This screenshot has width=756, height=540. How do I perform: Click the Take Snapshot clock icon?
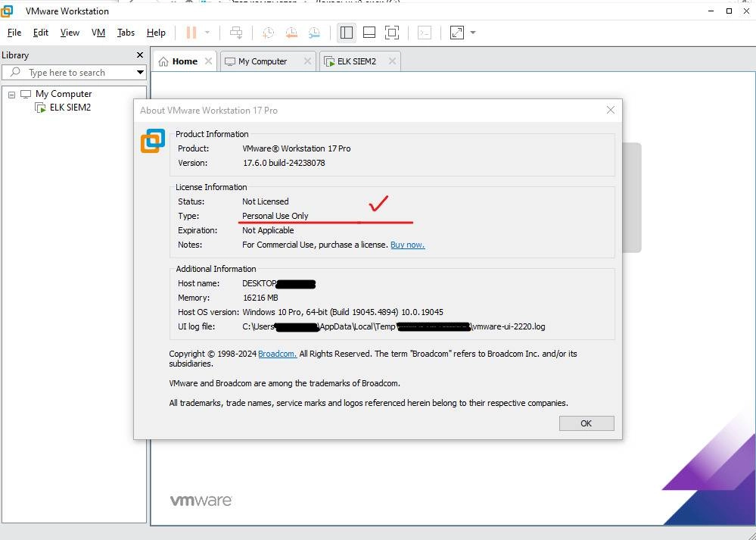pos(268,33)
